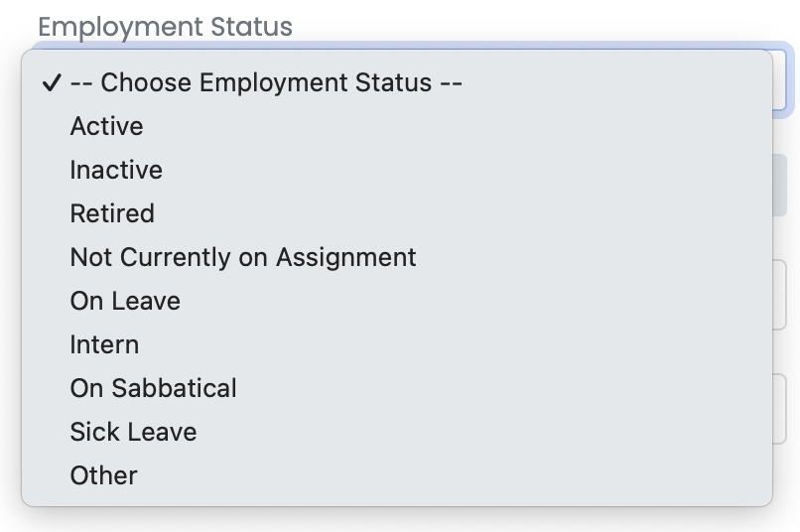Viewport: 800px width, 532px height.
Task: Pick Retired from the status list
Action: 112,213
